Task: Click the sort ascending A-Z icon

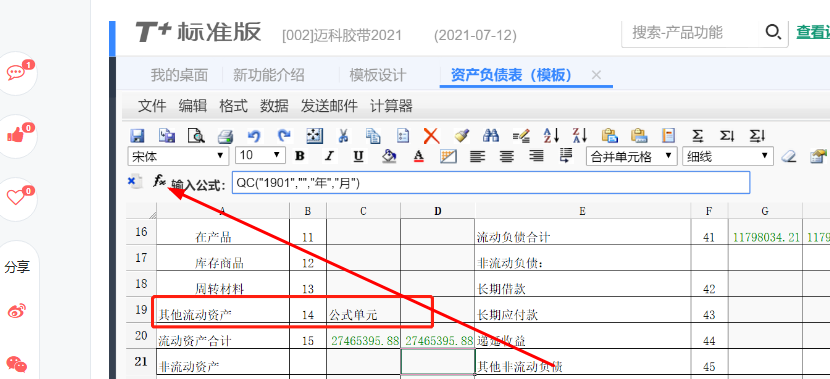Action: coord(552,136)
